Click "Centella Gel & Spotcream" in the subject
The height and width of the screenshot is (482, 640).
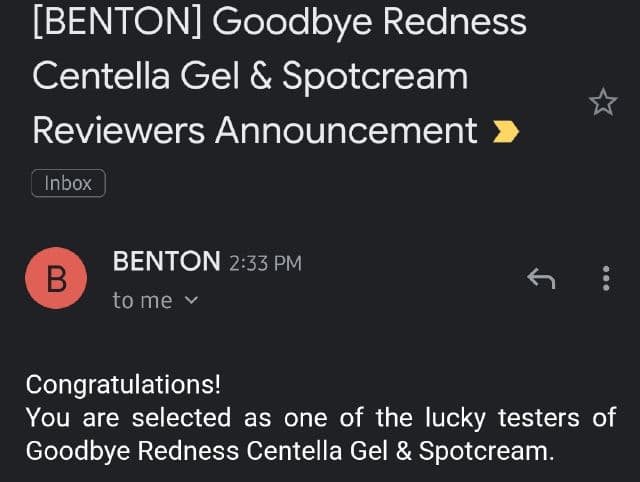pyautogui.click(x=250, y=77)
